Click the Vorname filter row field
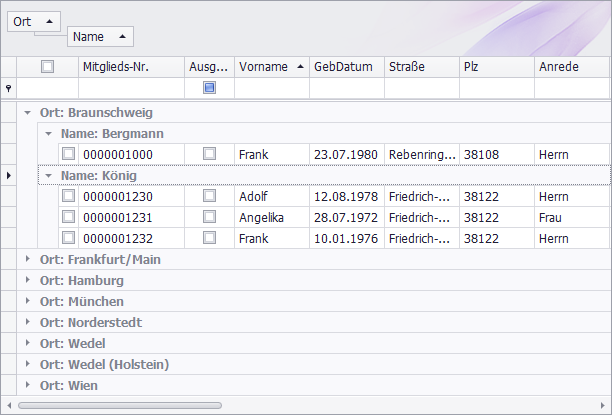The image size is (612, 415). coord(271,88)
